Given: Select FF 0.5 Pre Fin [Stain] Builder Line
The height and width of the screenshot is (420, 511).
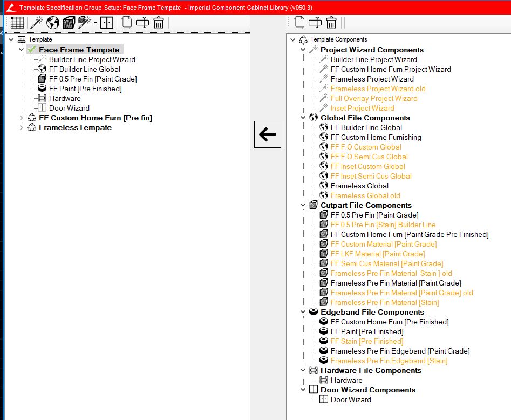Looking at the screenshot, I should click(383, 225).
